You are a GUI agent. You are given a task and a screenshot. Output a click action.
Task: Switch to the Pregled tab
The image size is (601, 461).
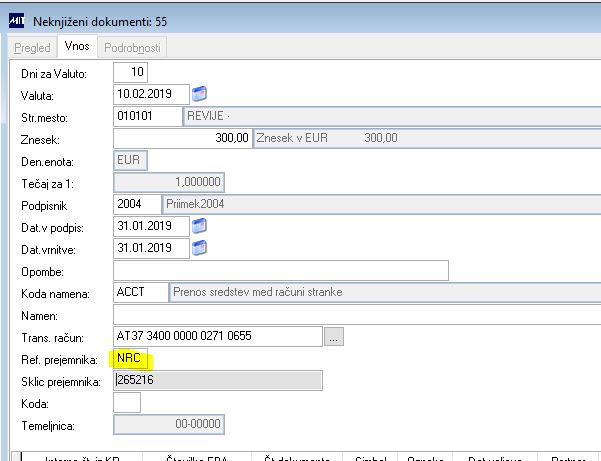click(x=32, y=48)
